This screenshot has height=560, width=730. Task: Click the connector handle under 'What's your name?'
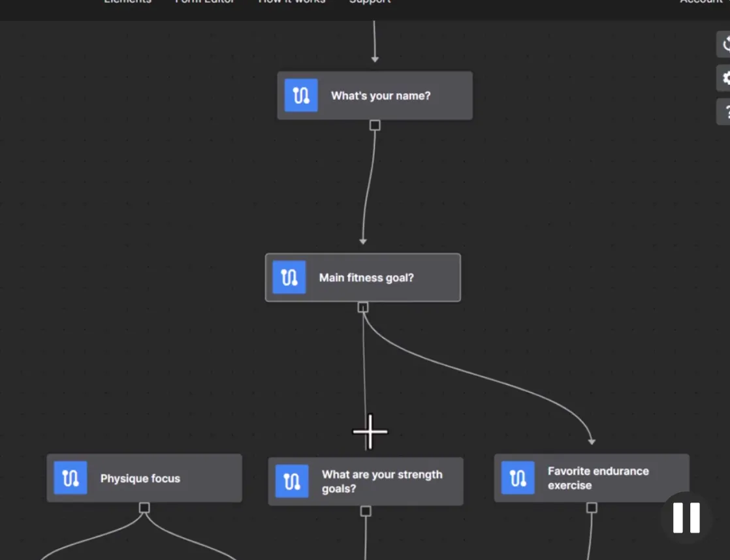pos(375,125)
